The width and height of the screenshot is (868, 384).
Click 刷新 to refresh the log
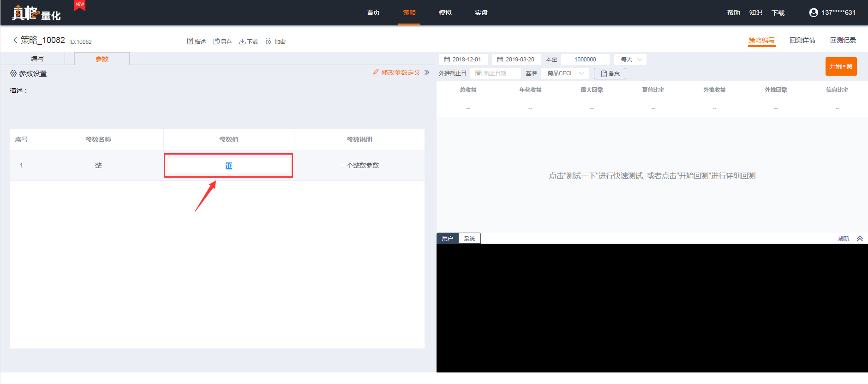[x=844, y=239]
